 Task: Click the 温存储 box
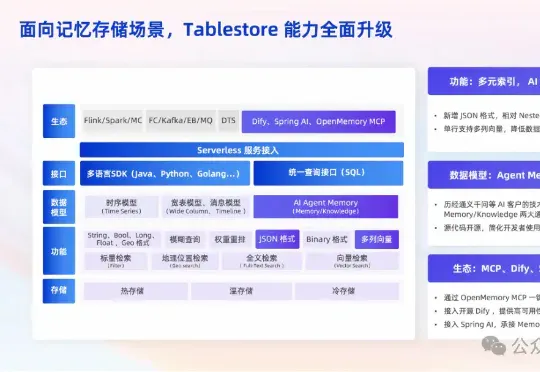click(x=241, y=291)
